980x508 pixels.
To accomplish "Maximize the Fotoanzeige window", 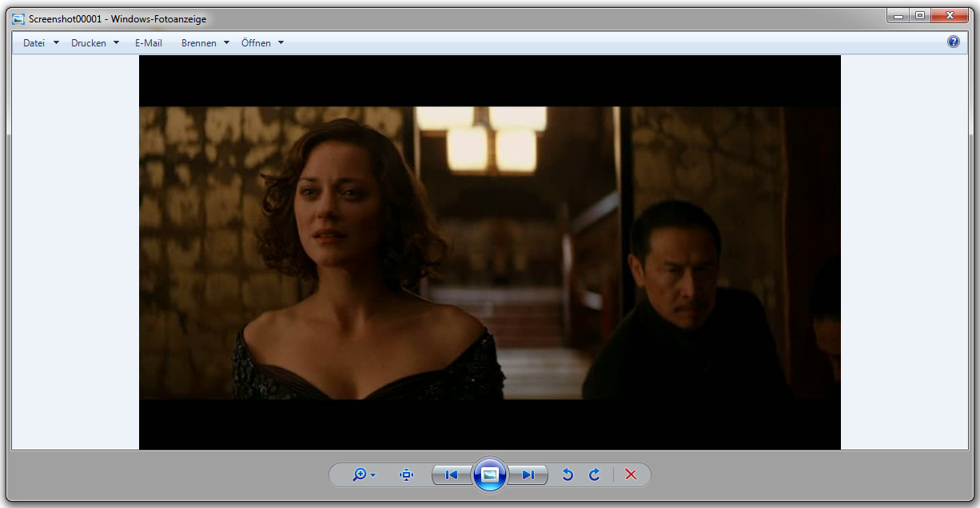I will (x=920, y=15).
